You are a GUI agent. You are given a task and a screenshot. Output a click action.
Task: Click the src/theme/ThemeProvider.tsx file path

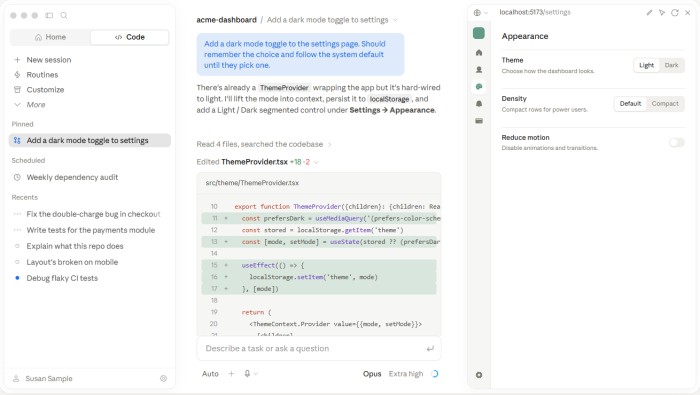pyautogui.click(x=252, y=183)
